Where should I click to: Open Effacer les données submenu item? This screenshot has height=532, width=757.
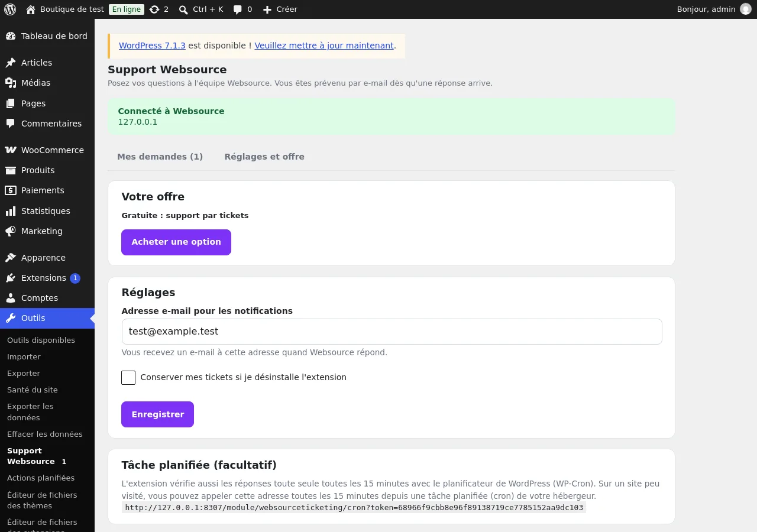coord(45,434)
